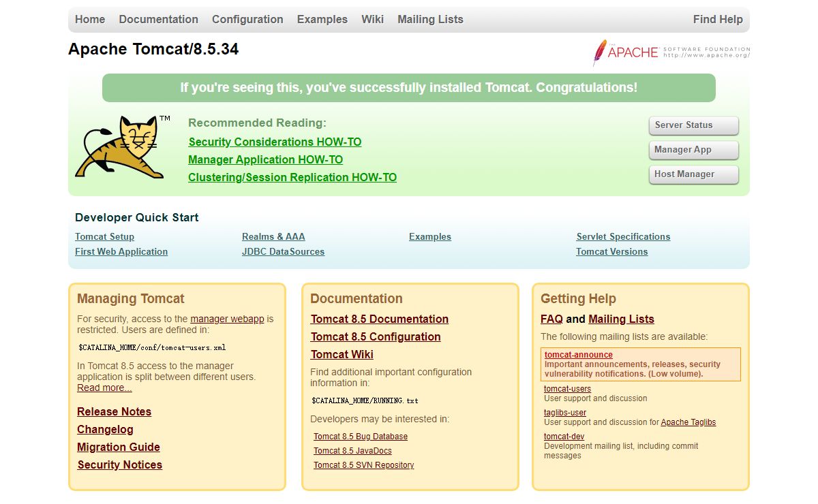Open Documentation in the top navigation

point(159,19)
